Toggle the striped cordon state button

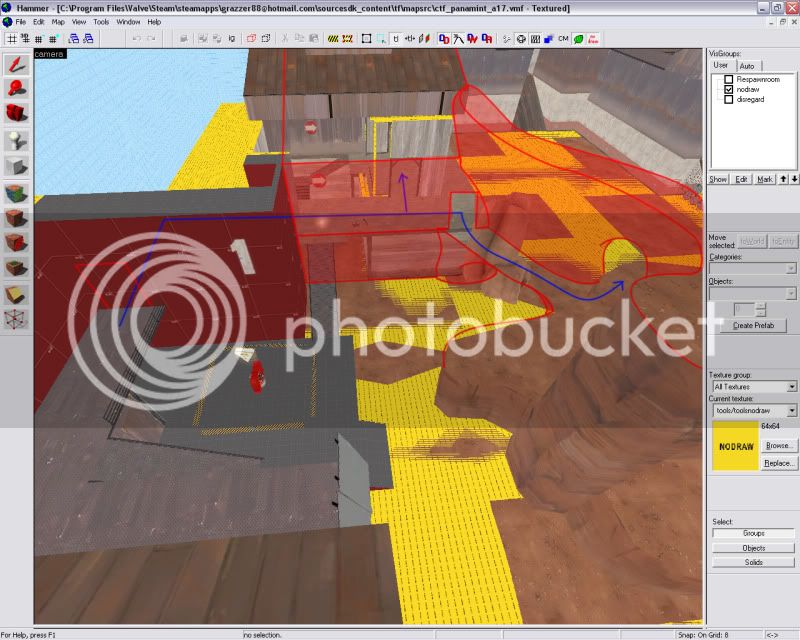(333, 39)
